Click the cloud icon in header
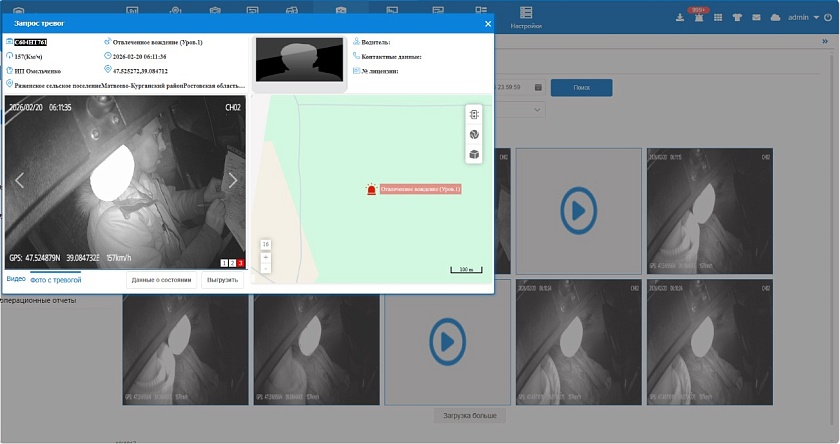The image size is (840, 444). coord(775,17)
